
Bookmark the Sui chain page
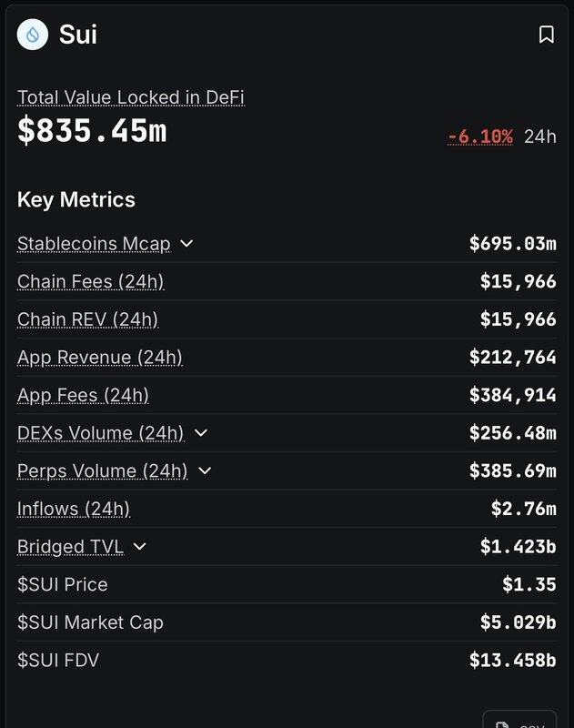tap(546, 35)
